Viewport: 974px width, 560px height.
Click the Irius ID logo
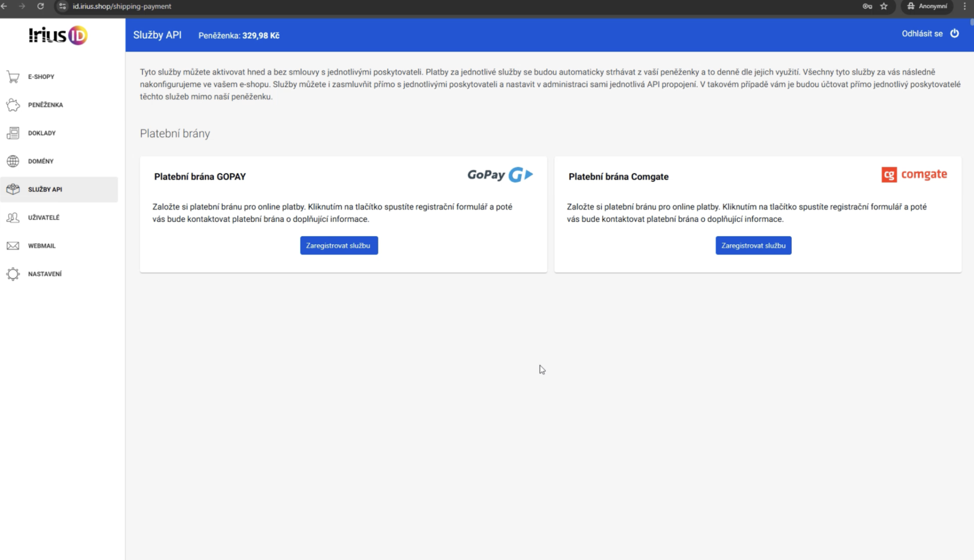(58, 35)
